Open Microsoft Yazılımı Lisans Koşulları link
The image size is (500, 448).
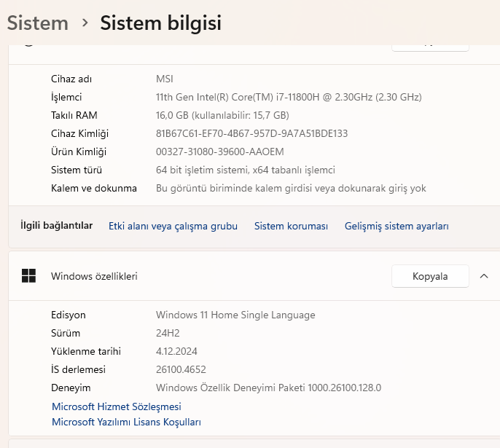click(126, 422)
